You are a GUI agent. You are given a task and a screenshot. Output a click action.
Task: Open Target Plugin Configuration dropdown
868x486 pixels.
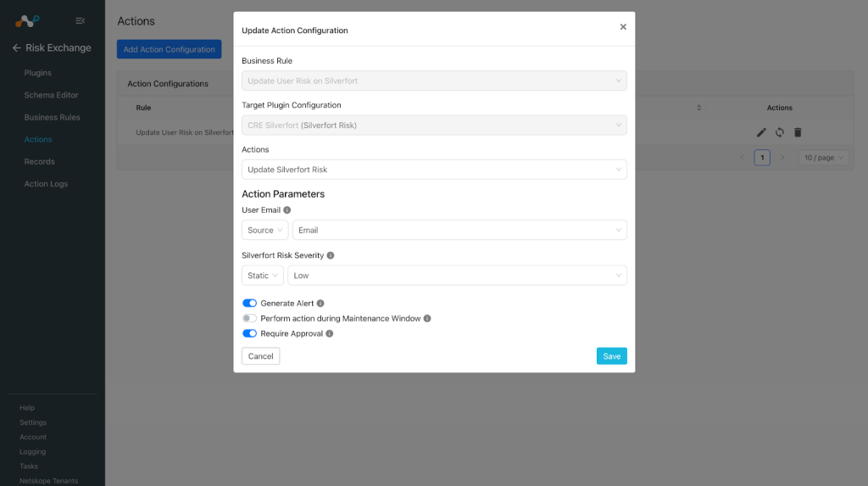[434, 126]
